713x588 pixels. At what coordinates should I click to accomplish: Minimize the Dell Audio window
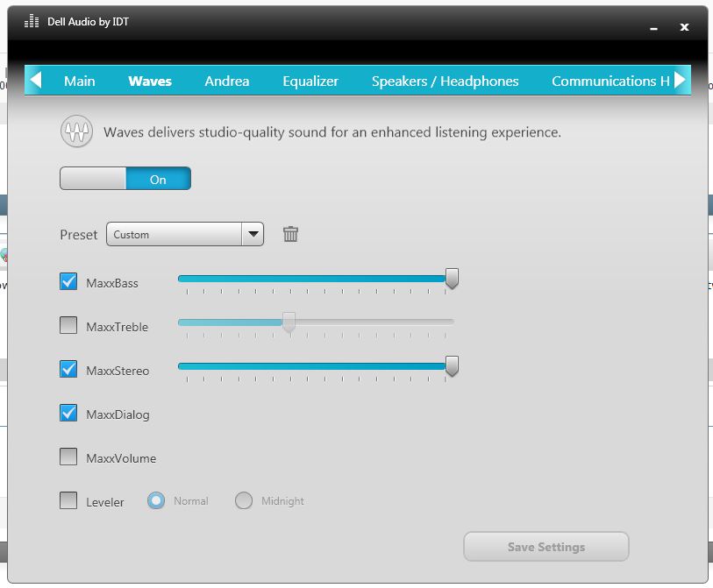(654, 28)
